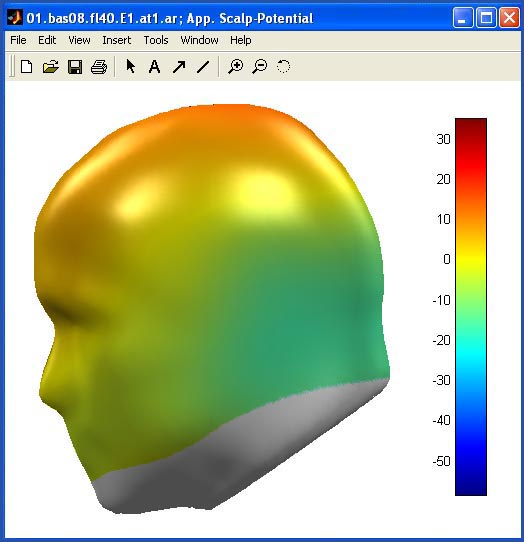Click the colorbar at the red region
Screen dimensions: 524x542
[x=471, y=169]
